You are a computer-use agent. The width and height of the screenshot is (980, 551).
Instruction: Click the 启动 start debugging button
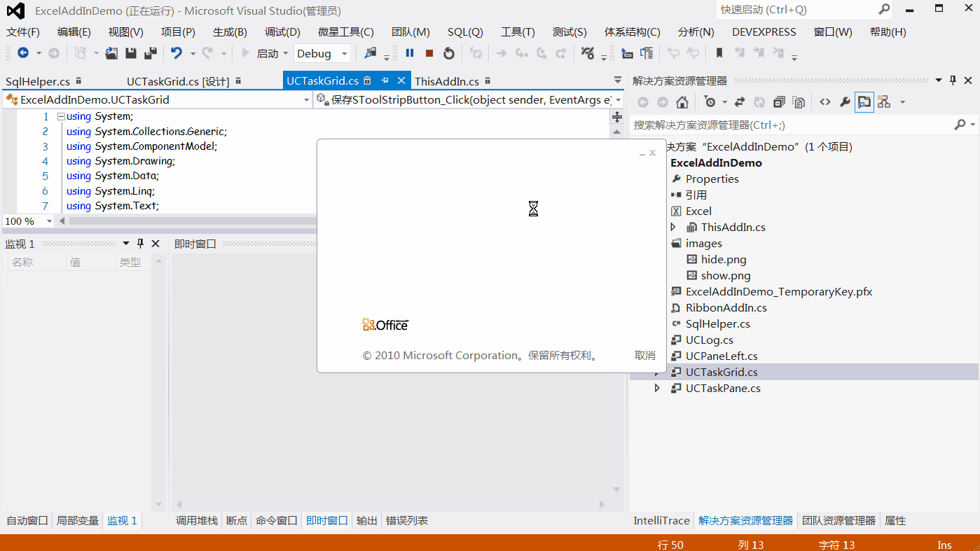[260, 53]
